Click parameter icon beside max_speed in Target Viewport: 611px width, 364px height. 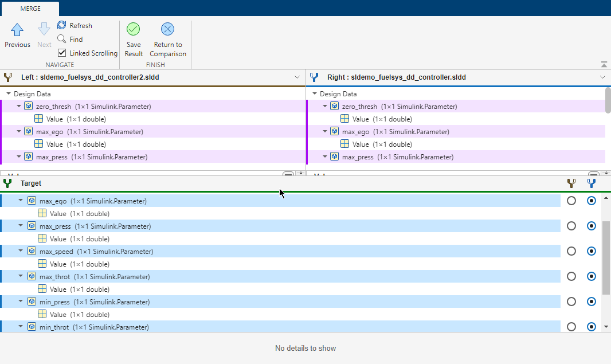[x=32, y=252]
